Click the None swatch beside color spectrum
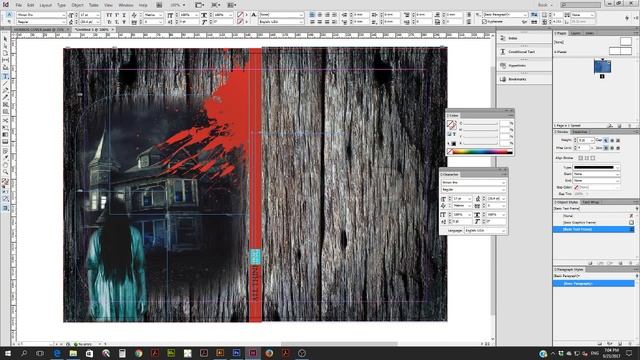The width and height of the screenshot is (640, 360). [x=450, y=152]
